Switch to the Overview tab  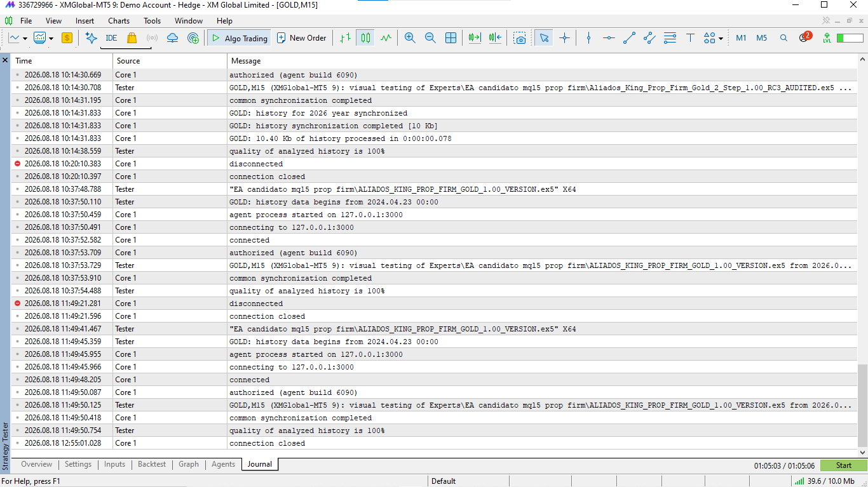click(37, 464)
